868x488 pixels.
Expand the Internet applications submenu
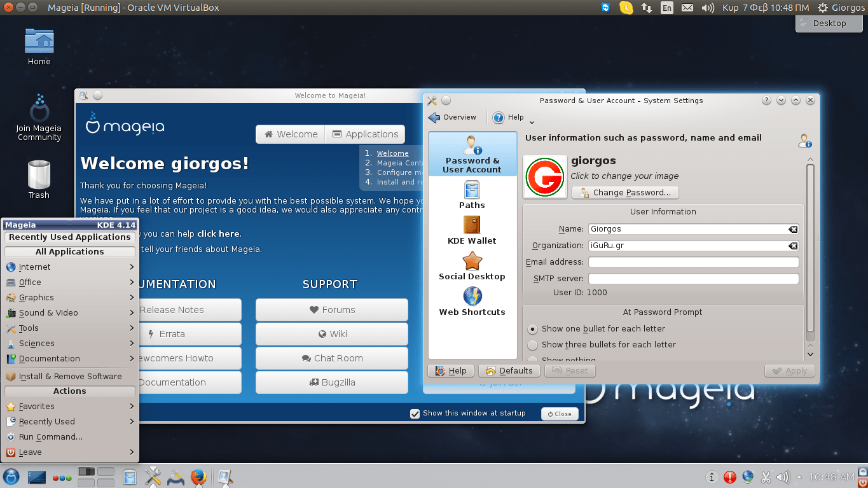click(x=70, y=267)
